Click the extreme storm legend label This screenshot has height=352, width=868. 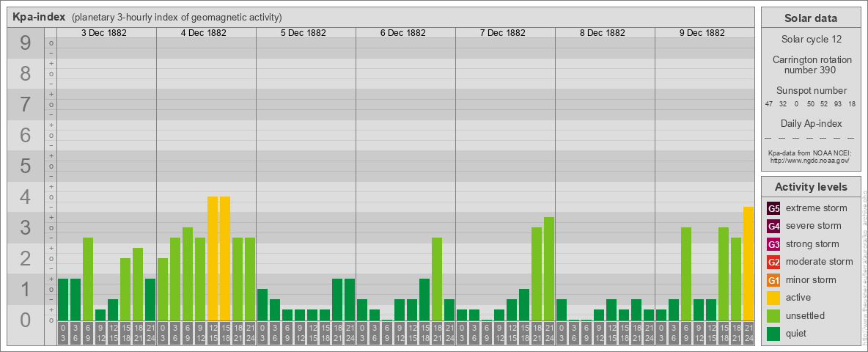(x=817, y=208)
